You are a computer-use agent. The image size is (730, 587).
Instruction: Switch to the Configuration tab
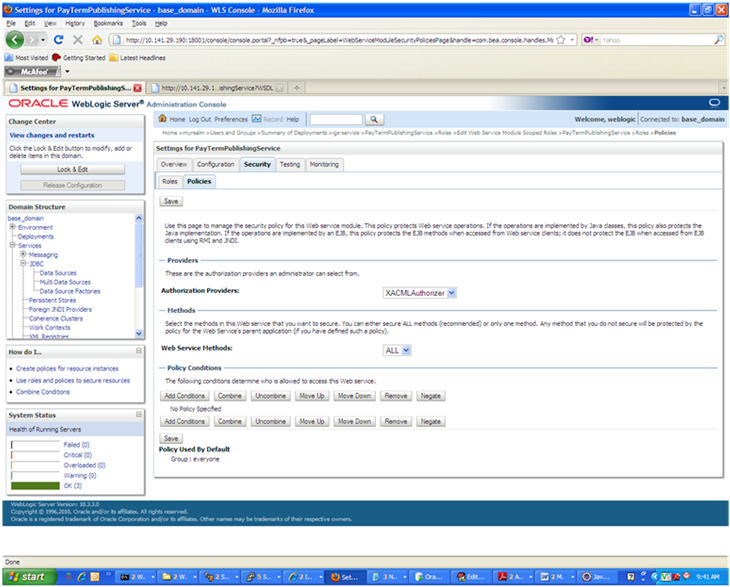point(215,164)
